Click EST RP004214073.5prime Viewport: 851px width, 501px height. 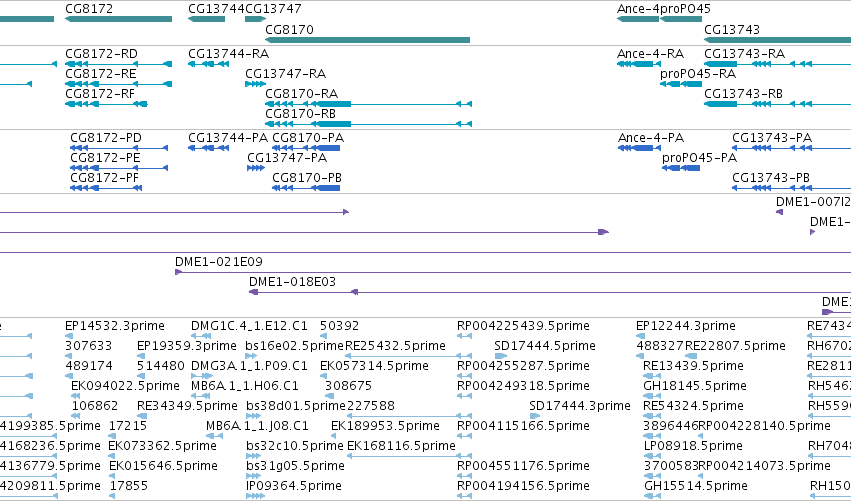[764, 466]
